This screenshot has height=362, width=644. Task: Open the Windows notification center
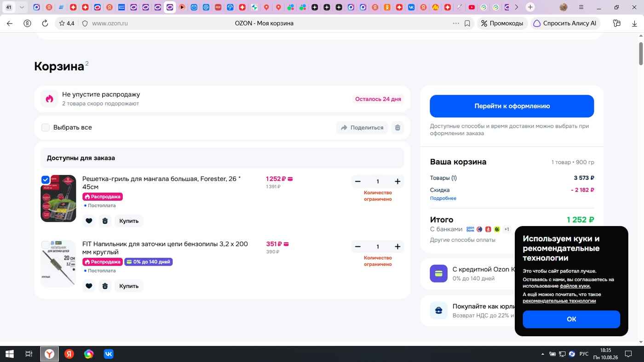coord(628,354)
